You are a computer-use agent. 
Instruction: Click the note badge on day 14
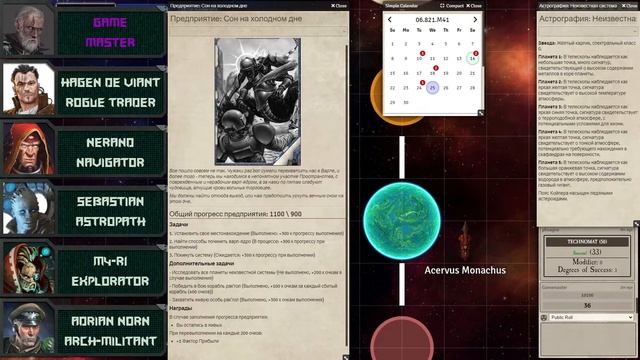[x=476, y=53]
